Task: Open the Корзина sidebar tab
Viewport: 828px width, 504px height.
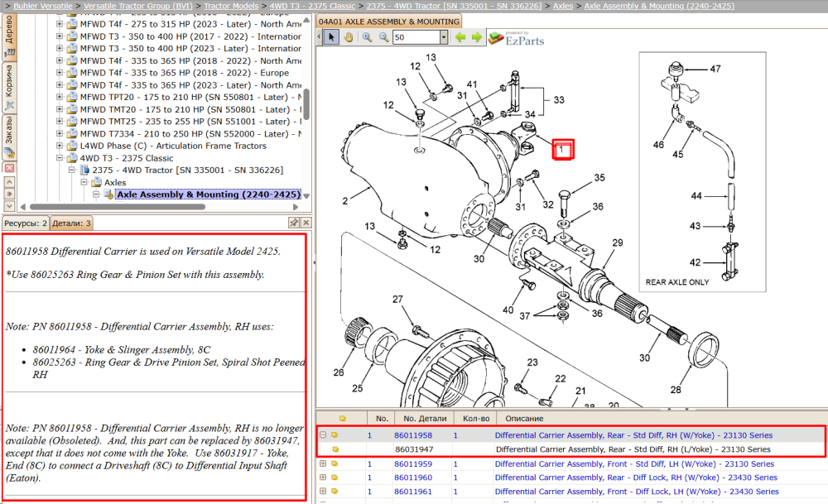Action: (9, 87)
